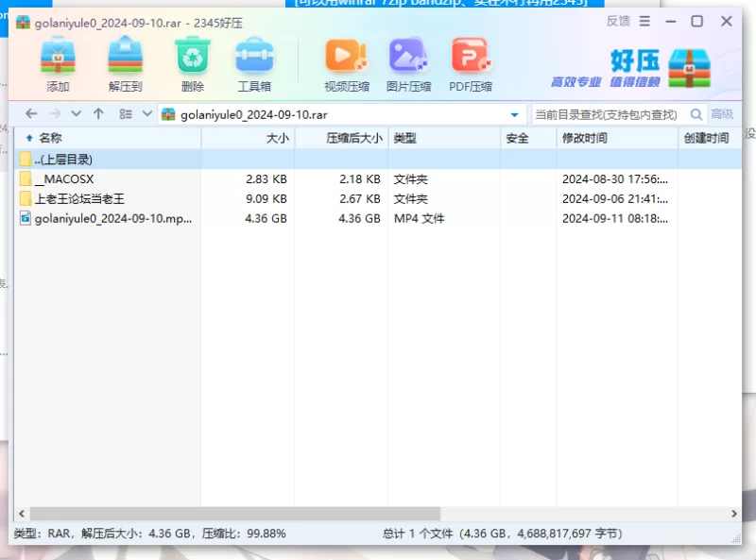
Task: Open the hamburger main menu
Action: [x=644, y=21]
